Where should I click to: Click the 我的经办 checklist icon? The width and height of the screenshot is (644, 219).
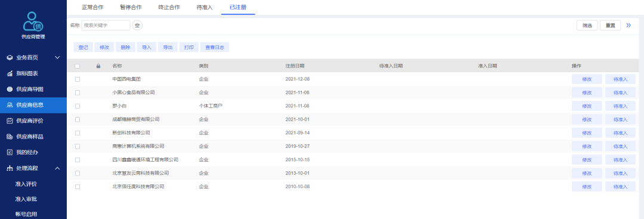point(10,152)
